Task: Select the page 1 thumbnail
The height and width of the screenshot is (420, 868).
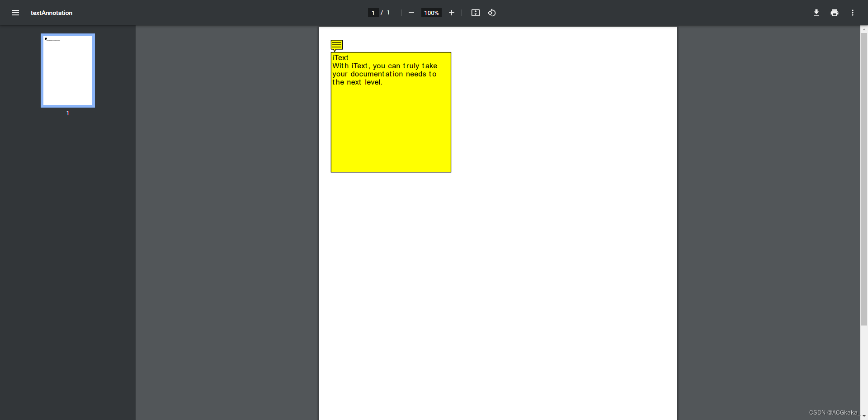Action: [68, 71]
